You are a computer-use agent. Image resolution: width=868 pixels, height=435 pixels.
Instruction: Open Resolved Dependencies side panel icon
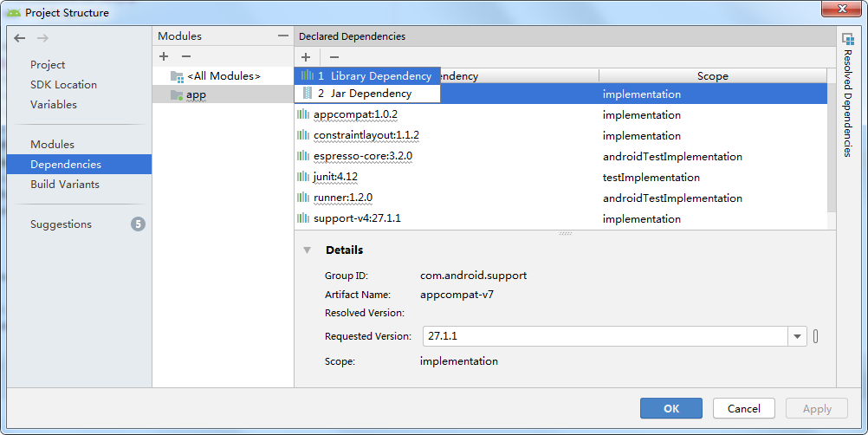847,39
